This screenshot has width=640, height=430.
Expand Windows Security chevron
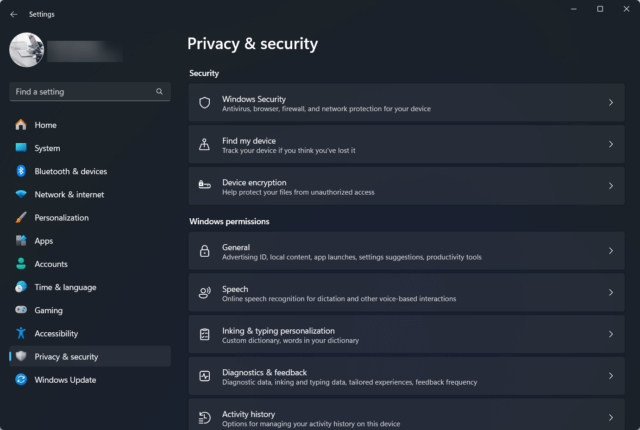(x=611, y=102)
